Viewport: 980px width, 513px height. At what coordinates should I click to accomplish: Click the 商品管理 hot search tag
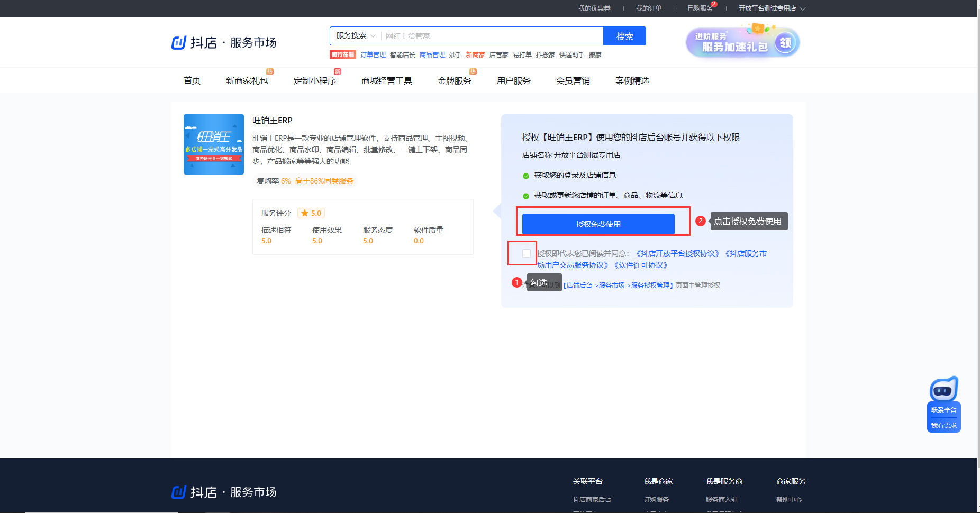pos(432,55)
